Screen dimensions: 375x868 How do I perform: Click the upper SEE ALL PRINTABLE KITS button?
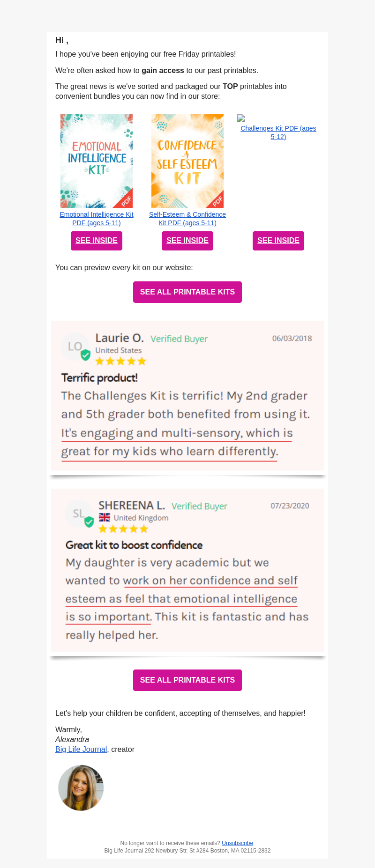coord(187,292)
